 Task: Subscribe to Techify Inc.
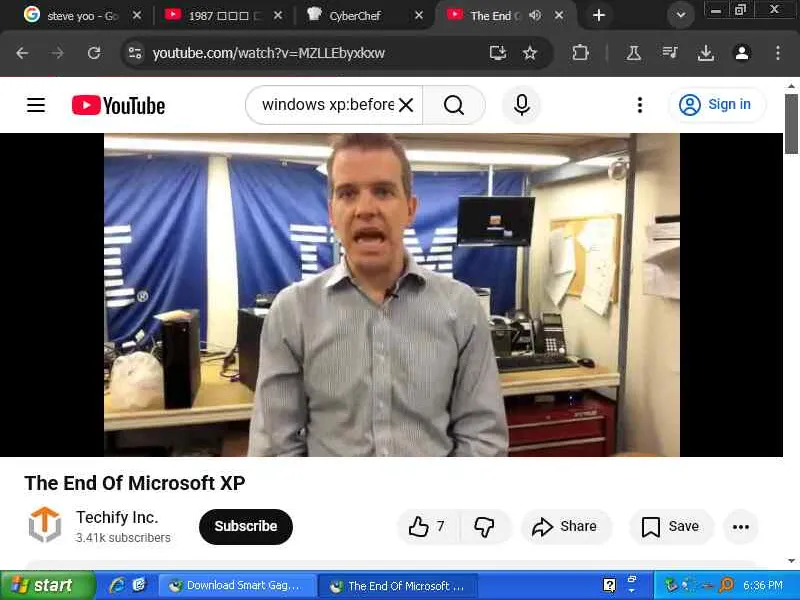tap(246, 527)
